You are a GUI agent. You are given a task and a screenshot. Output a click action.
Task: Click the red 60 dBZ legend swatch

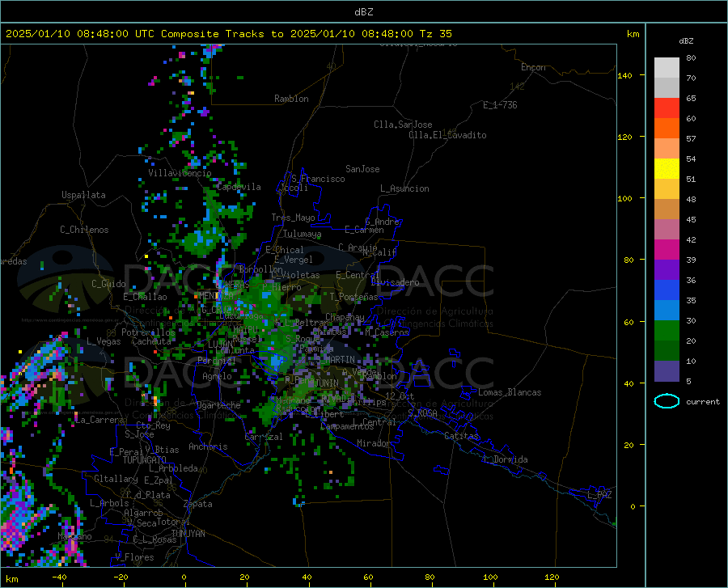click(x=667, y=108)
